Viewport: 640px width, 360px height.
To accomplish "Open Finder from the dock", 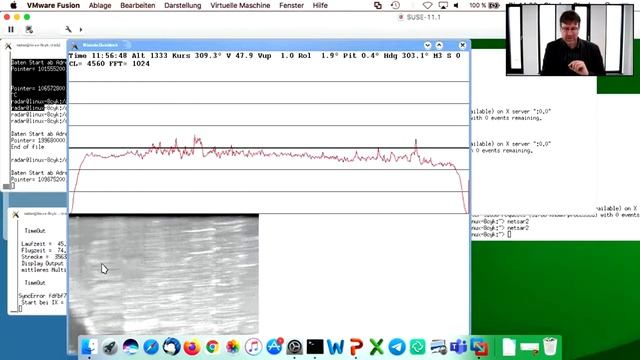I will tap(89, 347).
